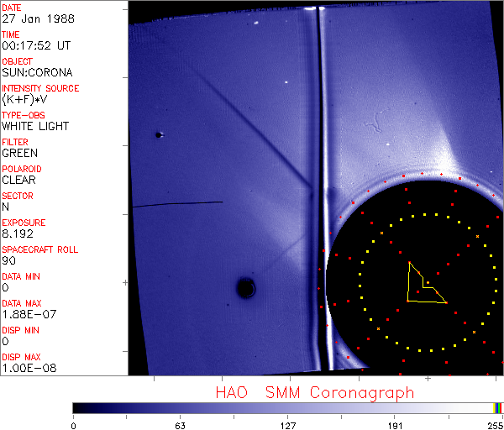Click the WHITE LIGHT type-obs value
Screen dimensions: 504x430
pos(34,126)
